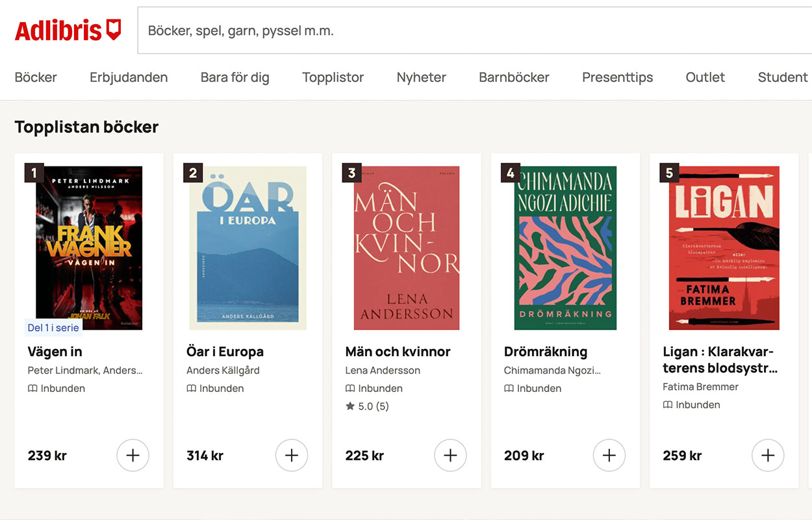Click the Män och kvinnor title link
Image resolution: width=812 pixels, height=520 pixels.
pos(398,352)
